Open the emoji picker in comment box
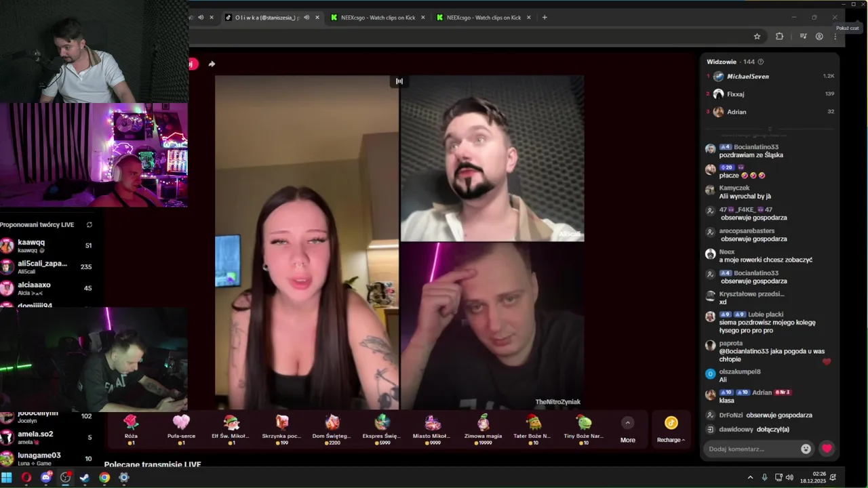The image size is (868, 488). coord(806,449)
